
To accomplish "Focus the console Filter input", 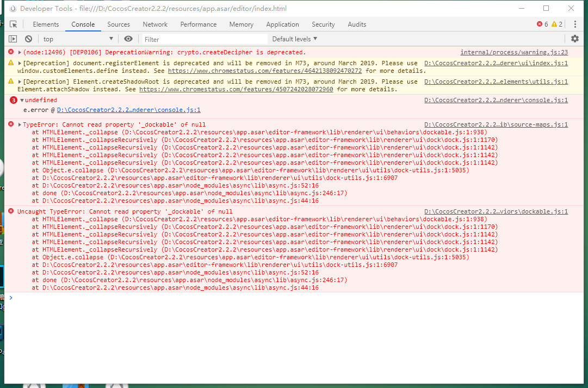I will tap(205, 39).
